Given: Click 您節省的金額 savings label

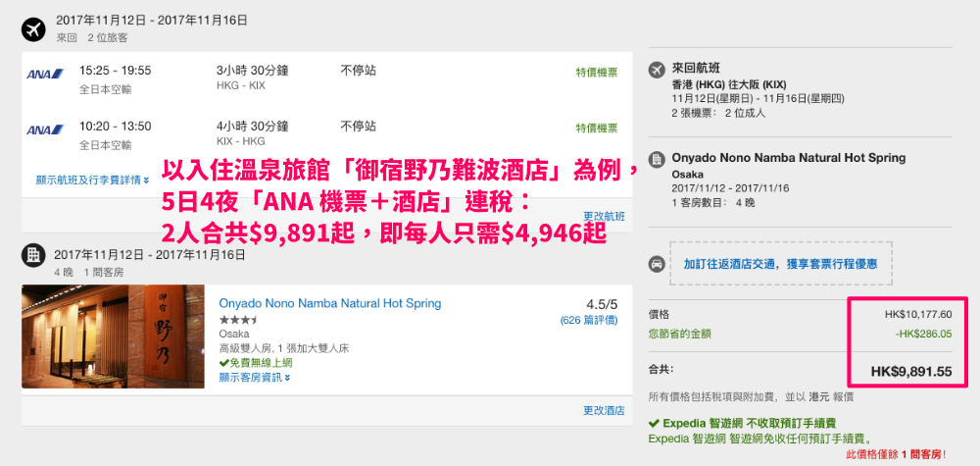Looking at the screenshot, I should [680, 334].
